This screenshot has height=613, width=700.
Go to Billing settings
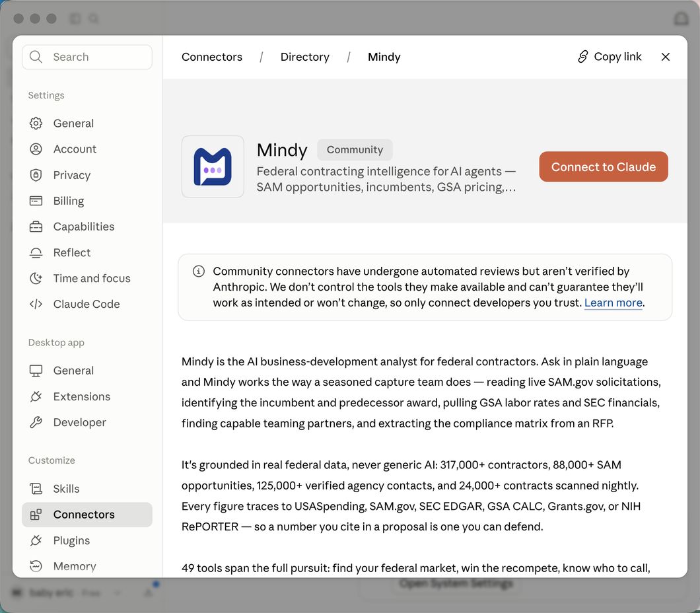87,201
